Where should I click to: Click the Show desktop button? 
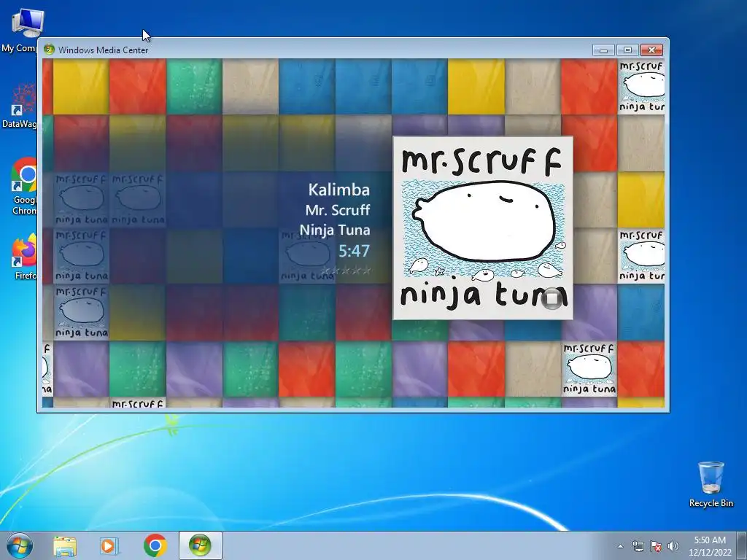[742, 546]
